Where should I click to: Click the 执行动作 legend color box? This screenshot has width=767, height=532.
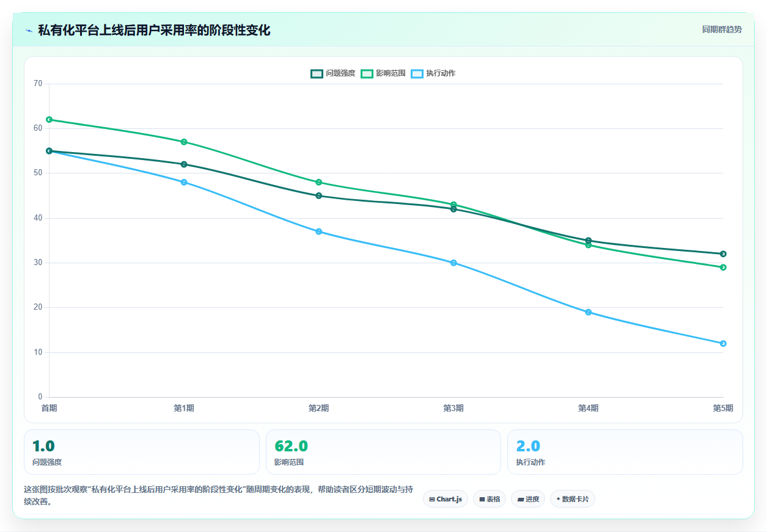coord(417,73)
